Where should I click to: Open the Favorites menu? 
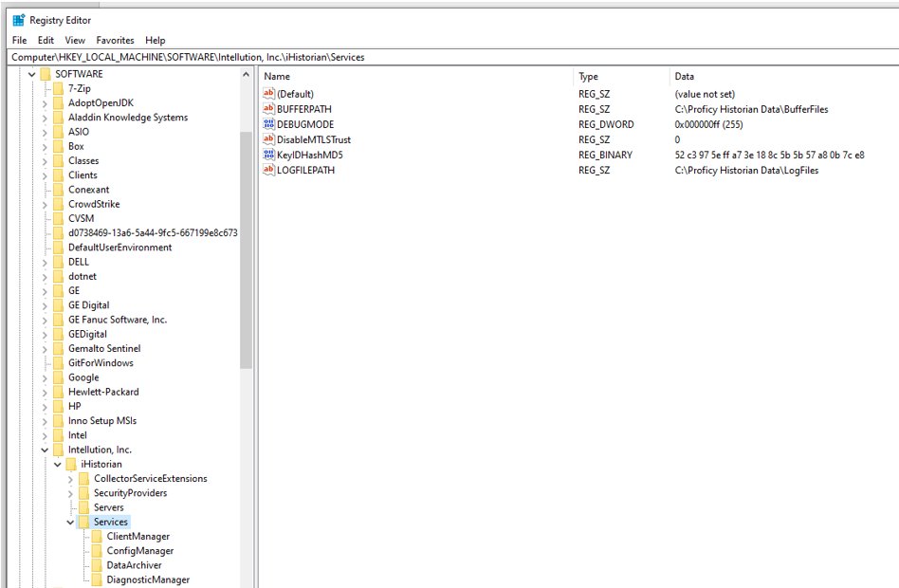pos(116,40)
